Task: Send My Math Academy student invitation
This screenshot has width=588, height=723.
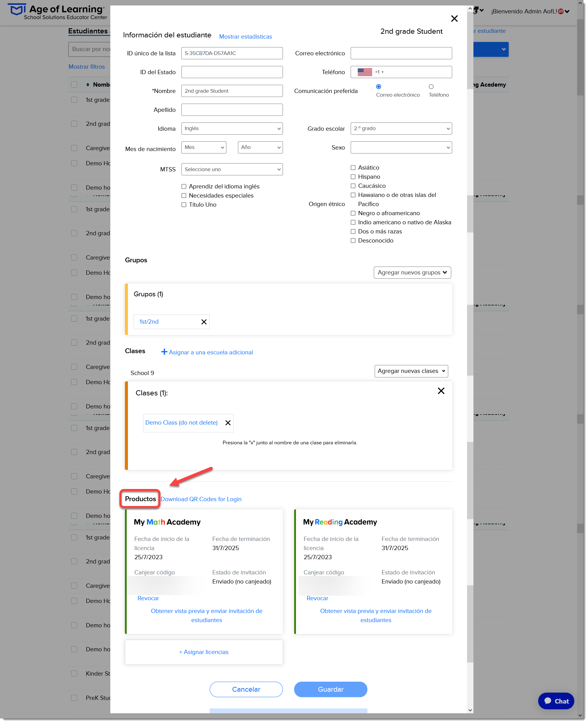Action: pos(207,616)
